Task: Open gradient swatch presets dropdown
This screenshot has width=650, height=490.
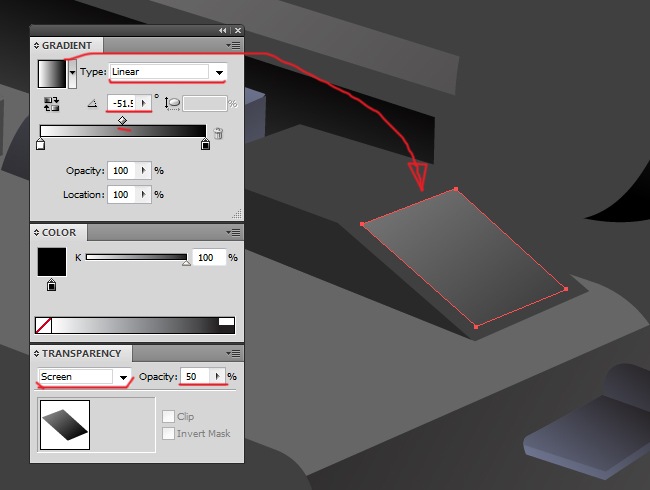Action: (73, 74)
